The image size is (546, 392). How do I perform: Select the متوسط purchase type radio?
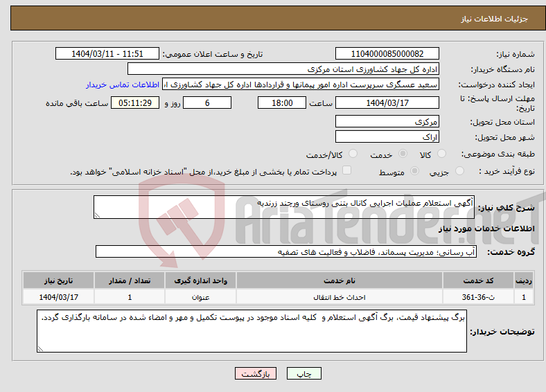pos(415,170)
